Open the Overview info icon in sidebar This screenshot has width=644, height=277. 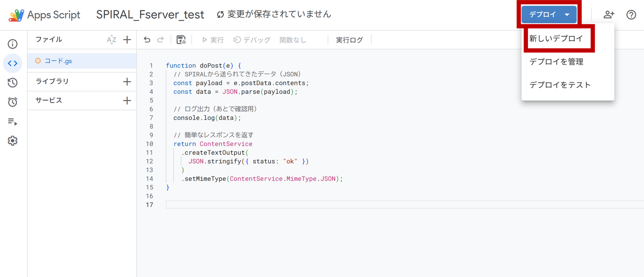[x=12, y=44]
